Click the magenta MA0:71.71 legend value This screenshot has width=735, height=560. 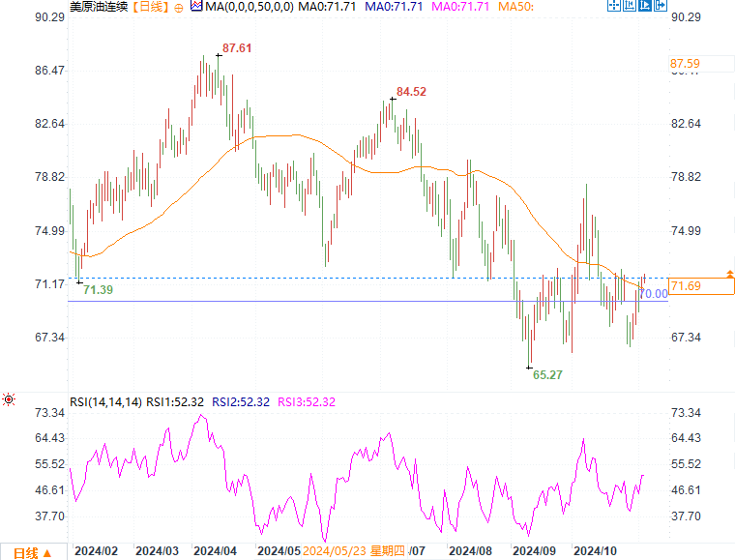point(459,7)
